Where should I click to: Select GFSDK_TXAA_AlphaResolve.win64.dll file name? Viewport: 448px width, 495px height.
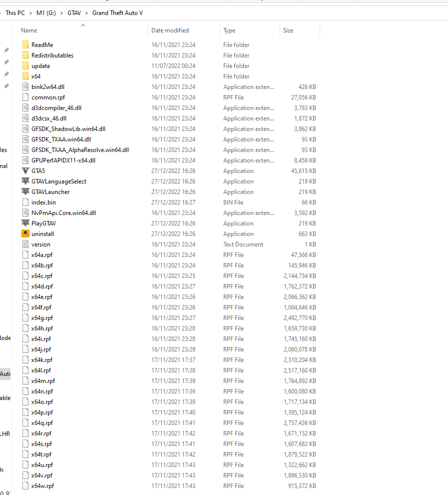click(x=80, y=149)
